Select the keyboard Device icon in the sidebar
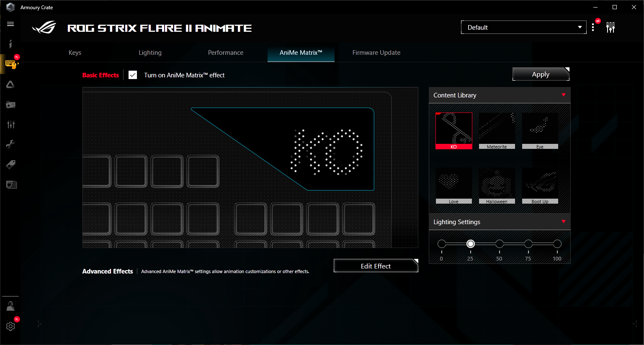The image size is (644, 345). [x=10, y=64]
